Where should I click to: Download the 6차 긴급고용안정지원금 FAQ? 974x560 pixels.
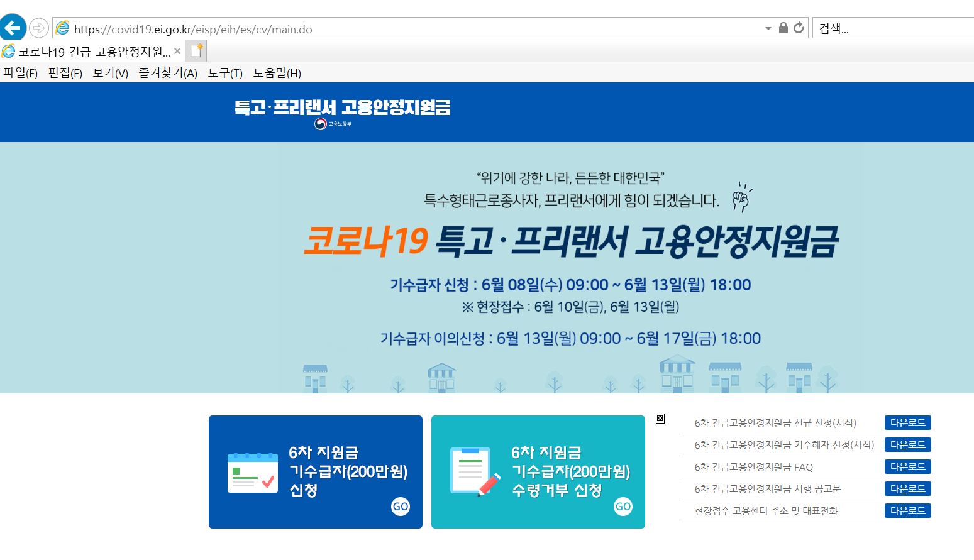tap(907, 466)
